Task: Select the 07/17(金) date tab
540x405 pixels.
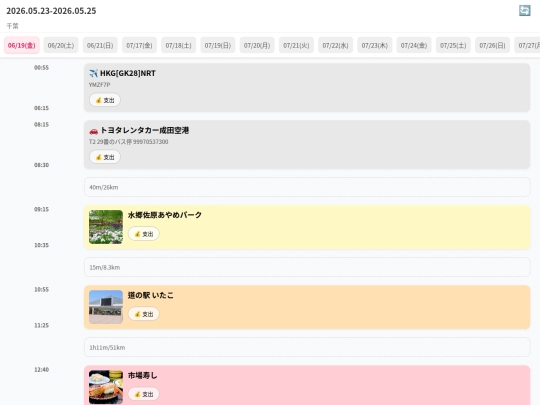Action: (139, 45)
